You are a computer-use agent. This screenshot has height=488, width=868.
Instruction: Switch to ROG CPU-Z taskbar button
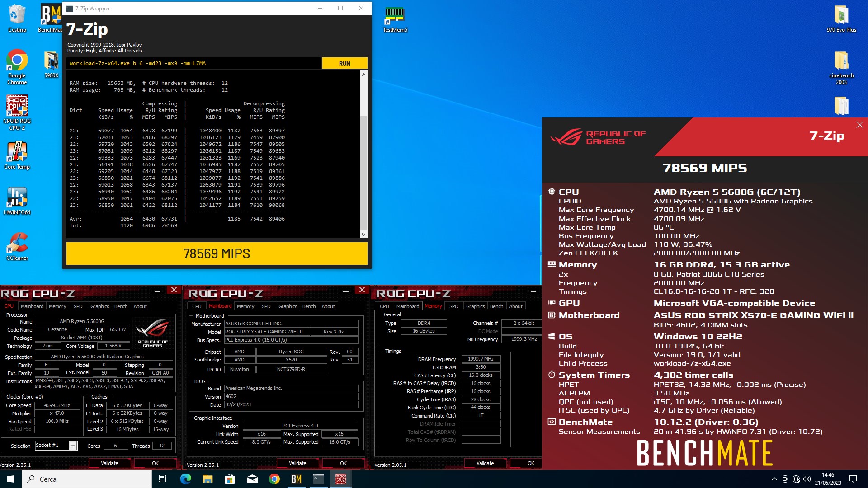(341, 479)
